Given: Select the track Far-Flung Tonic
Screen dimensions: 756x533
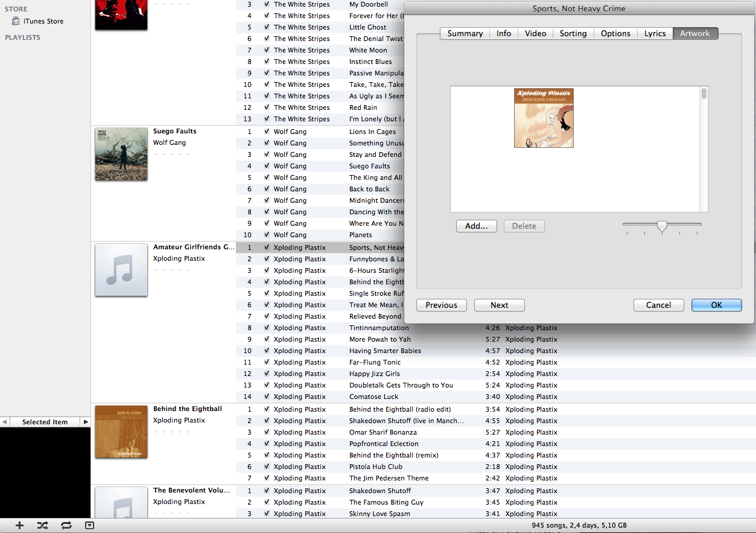Looking at the screenshot, I should [375, 362].
